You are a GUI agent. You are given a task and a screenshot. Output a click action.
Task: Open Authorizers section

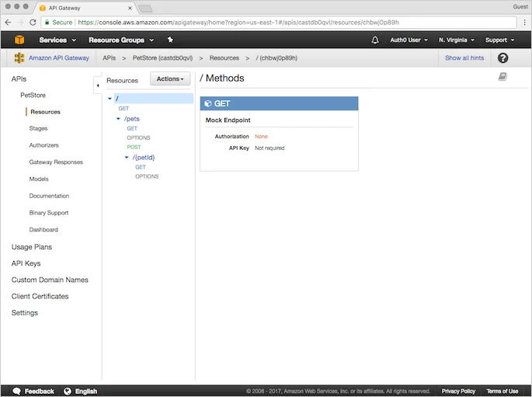(43, 145)
